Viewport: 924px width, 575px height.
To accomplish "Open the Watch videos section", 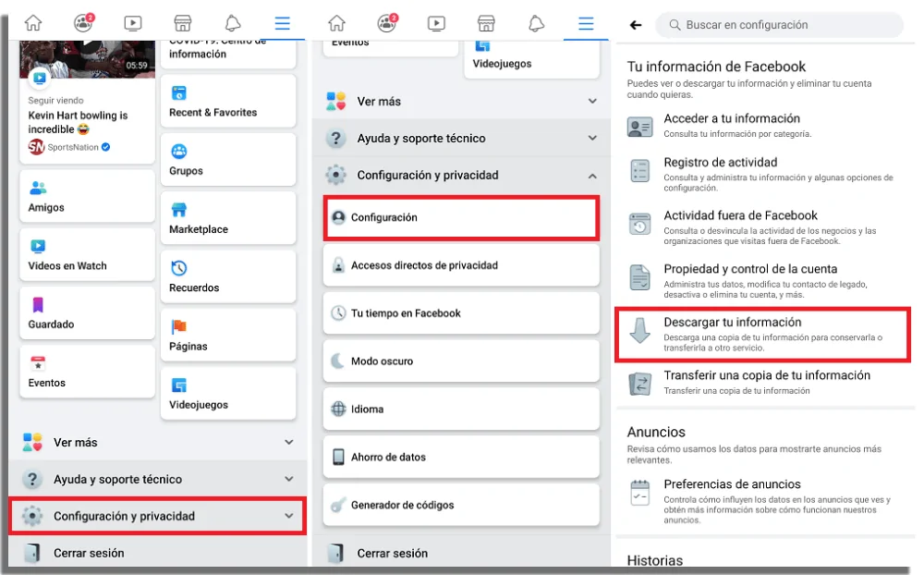I will 134,23.
